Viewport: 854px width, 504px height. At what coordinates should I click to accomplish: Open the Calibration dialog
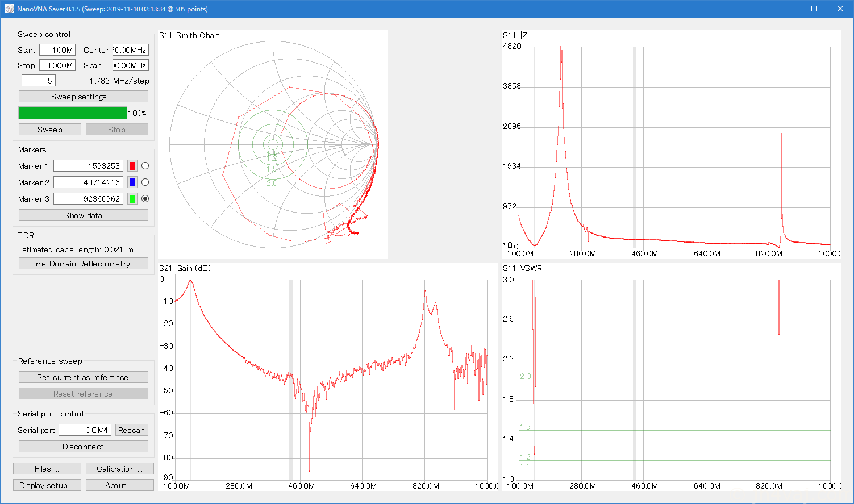[x=120, y=469]
